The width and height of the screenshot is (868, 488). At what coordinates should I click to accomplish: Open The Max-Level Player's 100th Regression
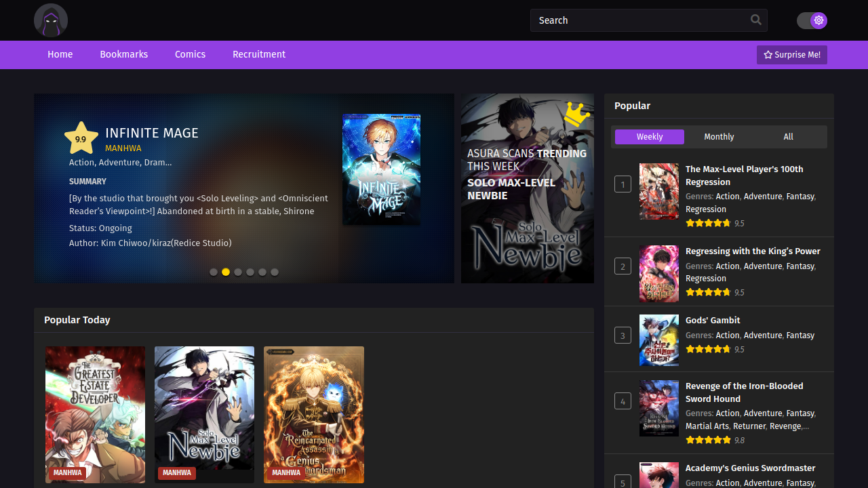click(744, 176)
